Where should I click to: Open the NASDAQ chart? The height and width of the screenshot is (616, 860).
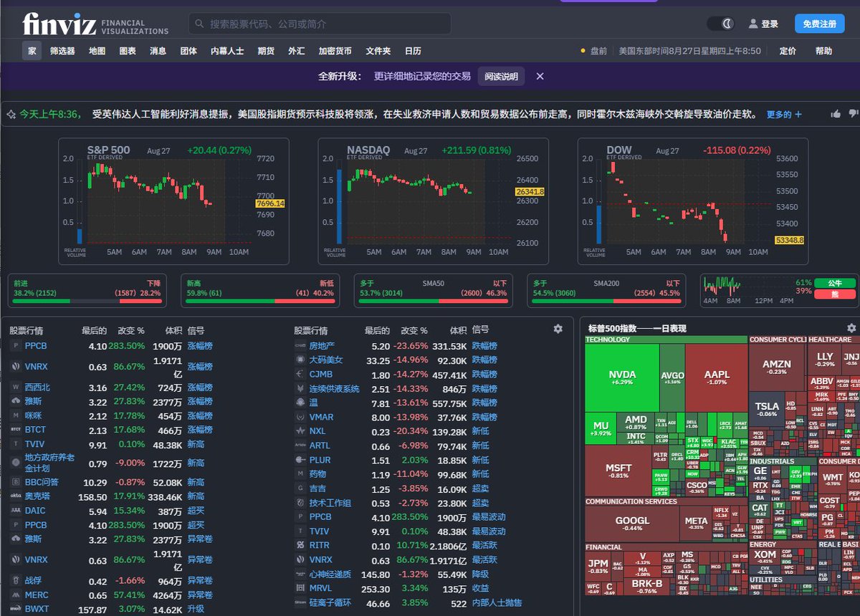pyautogui.click(x=433, y=201)
